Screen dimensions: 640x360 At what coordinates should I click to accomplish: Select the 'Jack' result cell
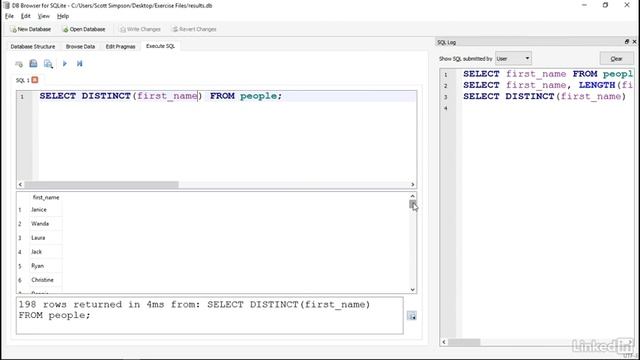point(46,252)
